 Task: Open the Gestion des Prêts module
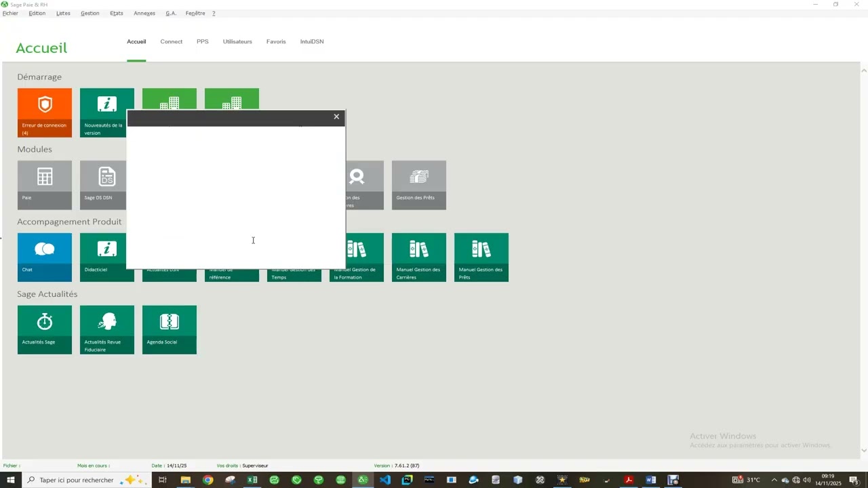(419, 185)
